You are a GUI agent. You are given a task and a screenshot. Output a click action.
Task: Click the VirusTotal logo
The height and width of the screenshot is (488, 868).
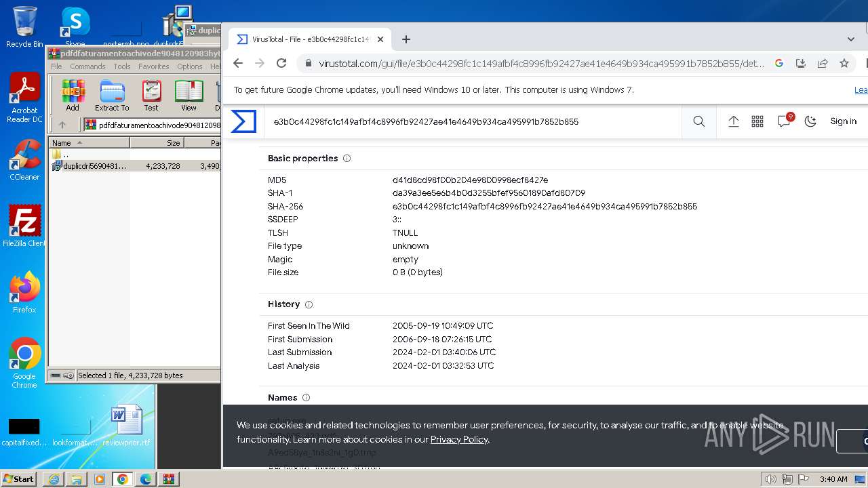point(243,121)
